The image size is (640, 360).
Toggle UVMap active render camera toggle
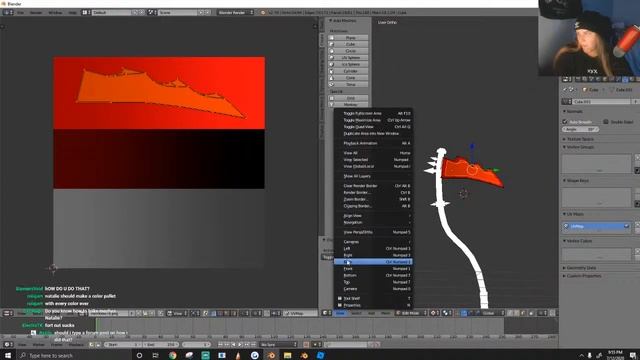[627, 226]
